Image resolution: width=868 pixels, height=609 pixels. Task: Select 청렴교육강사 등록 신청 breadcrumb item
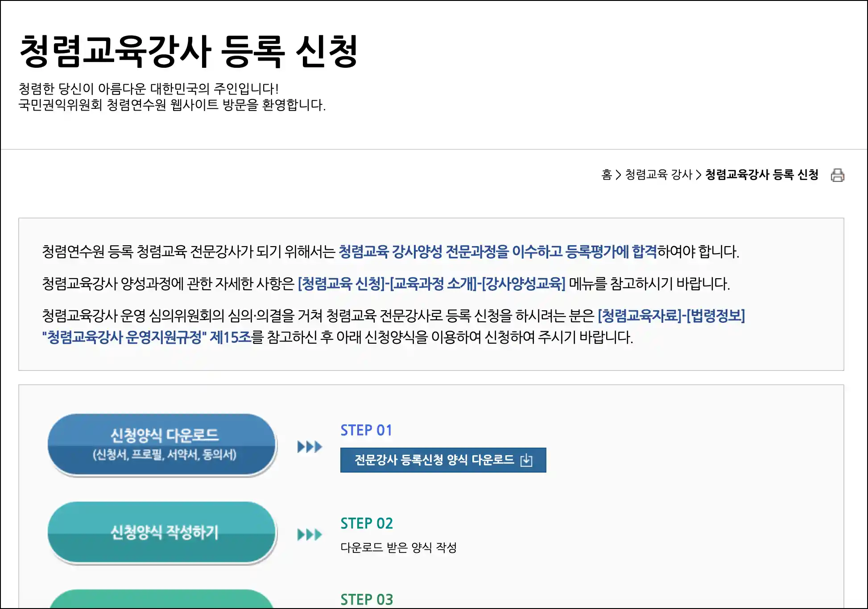tap(762, 175)
